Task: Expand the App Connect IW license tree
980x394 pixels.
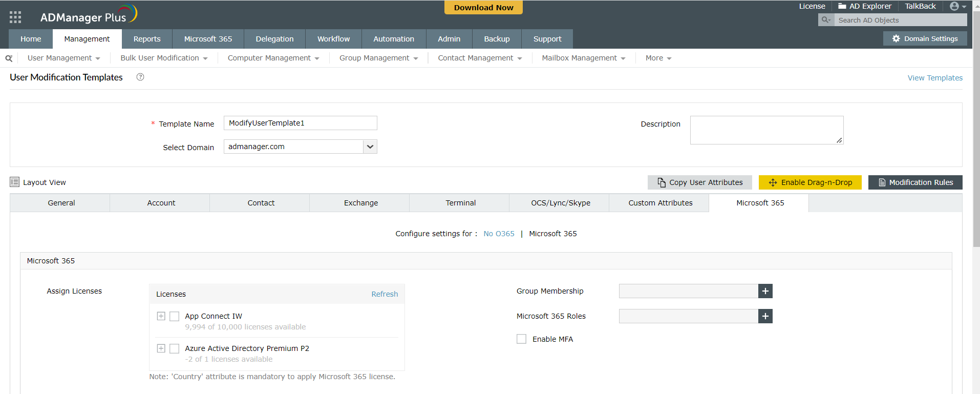Action: pyautogui.click(x=161, y=316)
